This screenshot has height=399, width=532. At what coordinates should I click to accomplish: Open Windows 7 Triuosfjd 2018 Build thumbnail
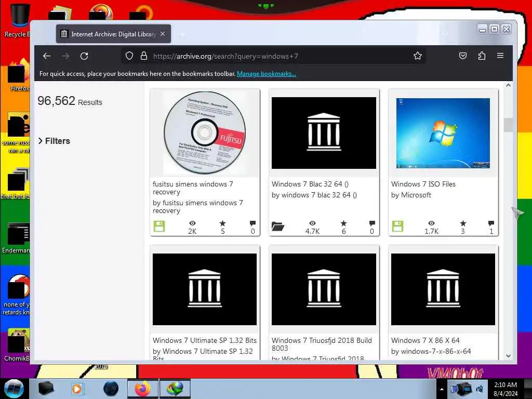pos(324,289)
